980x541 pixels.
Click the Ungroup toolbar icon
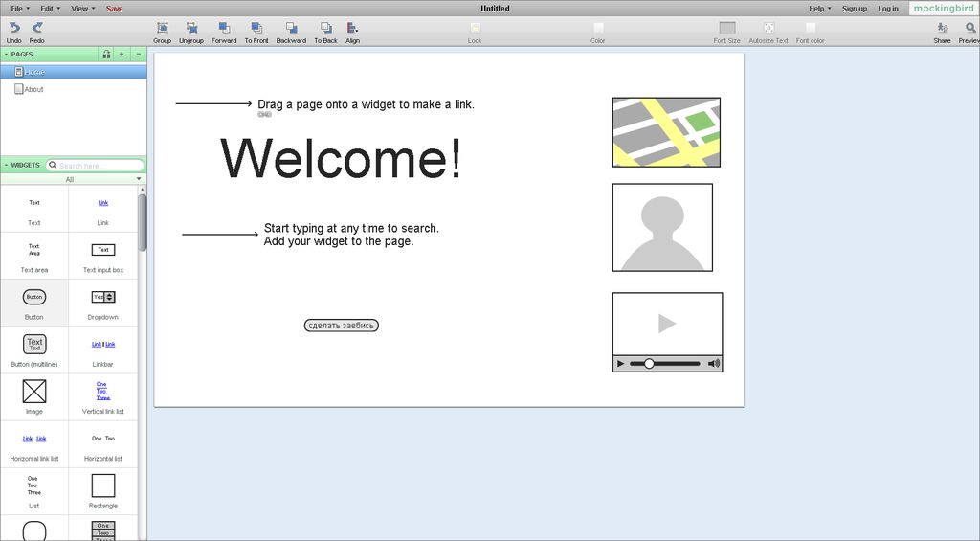(x=191, y=28)
